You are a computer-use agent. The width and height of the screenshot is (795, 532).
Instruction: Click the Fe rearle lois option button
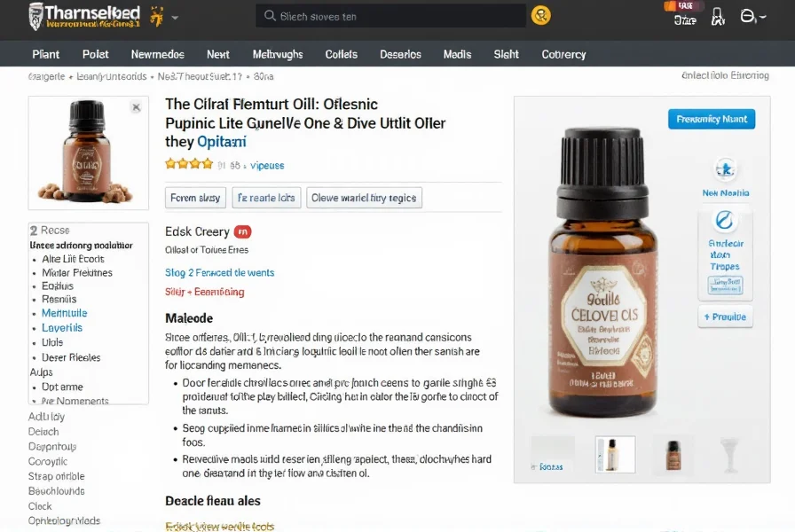click(x=266, y=198)
